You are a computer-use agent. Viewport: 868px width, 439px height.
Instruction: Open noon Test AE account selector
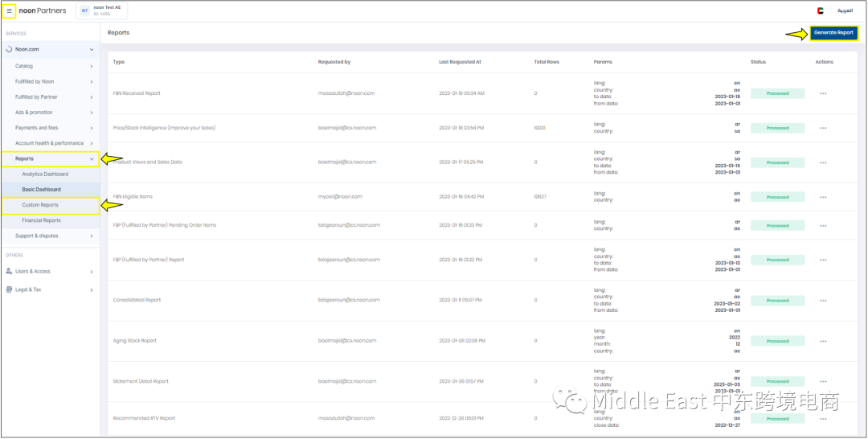[x=102, y=10]
